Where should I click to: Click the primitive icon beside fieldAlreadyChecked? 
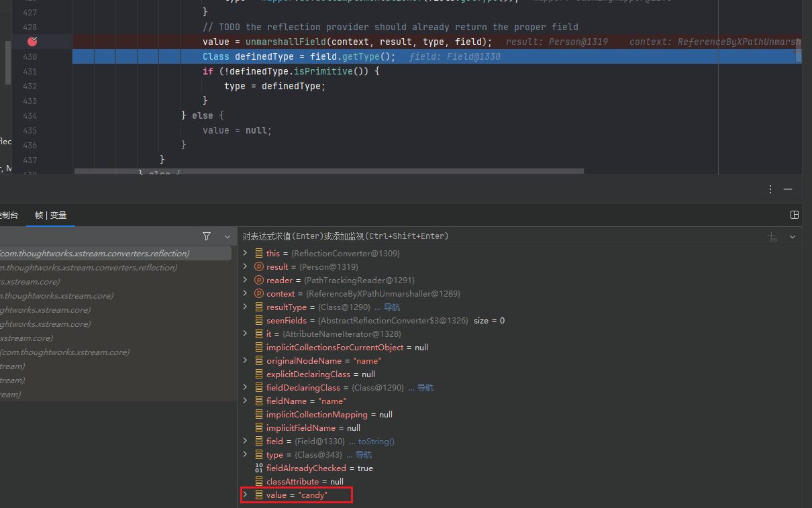(259, 468)
